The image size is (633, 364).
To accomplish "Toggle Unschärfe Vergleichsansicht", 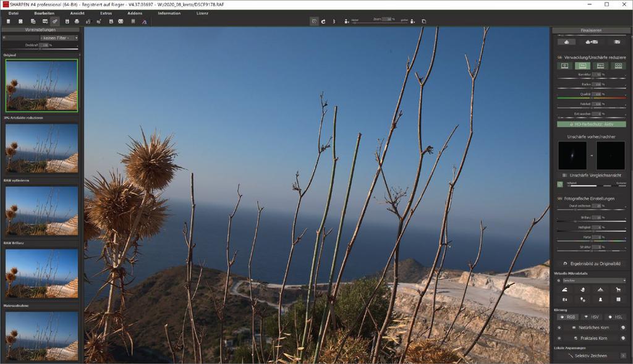I will pyautogui.click(x=592, y=175).
